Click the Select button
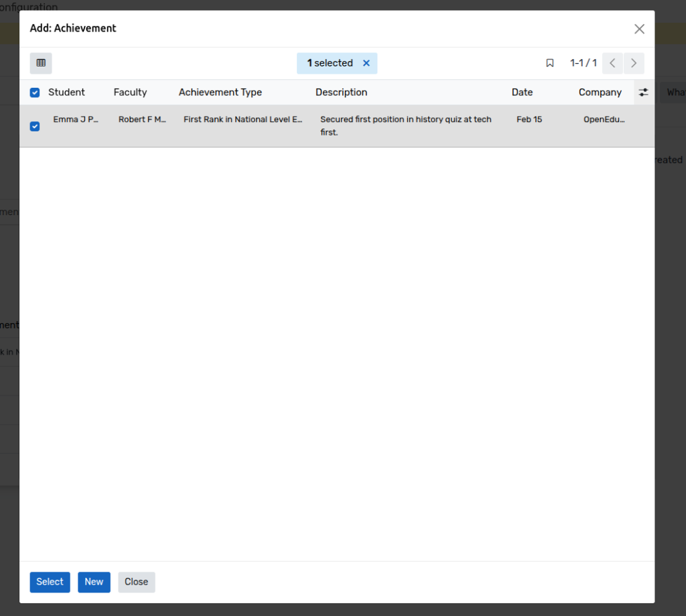 50,582
